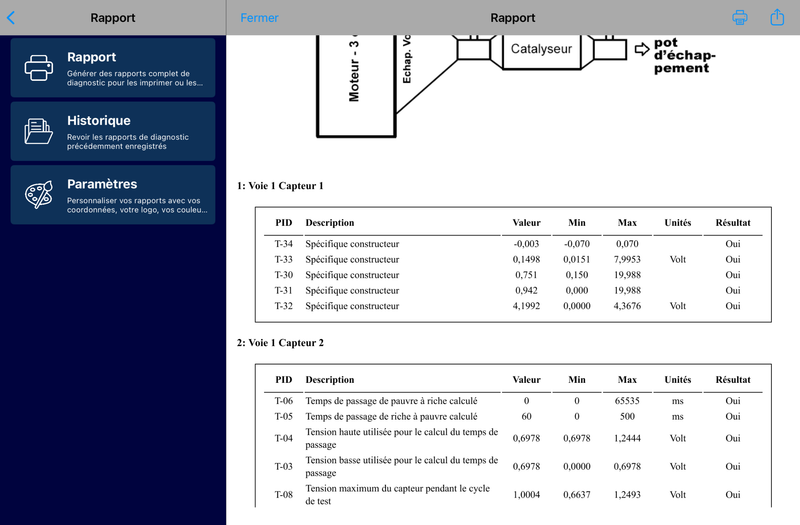The height and width of the screenshot is (525, 800).
Task: Click the Valeur header of Capteur 2 table
Action: click(527, 380)
